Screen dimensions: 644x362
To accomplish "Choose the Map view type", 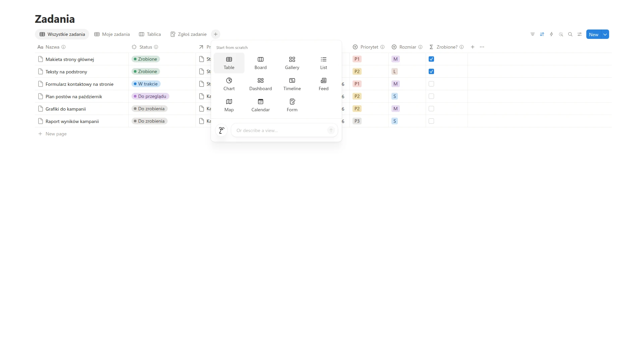I will coord(229,105).
